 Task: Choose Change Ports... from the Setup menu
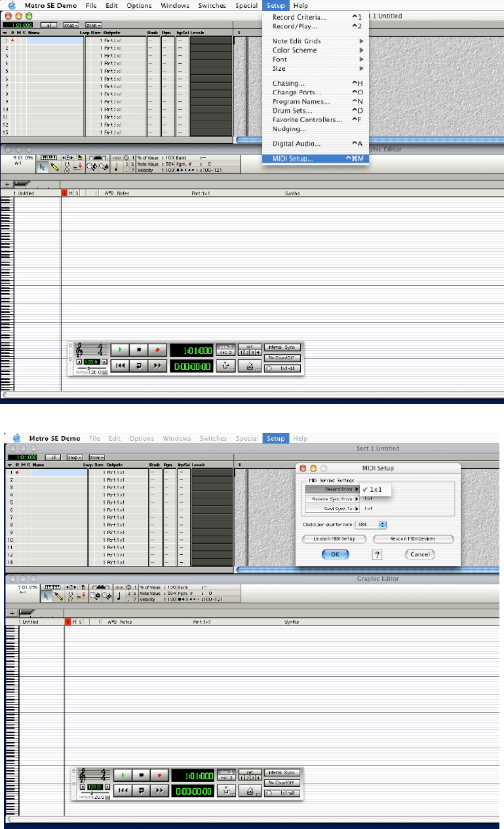pyautogui.click(x=316, y=92)
